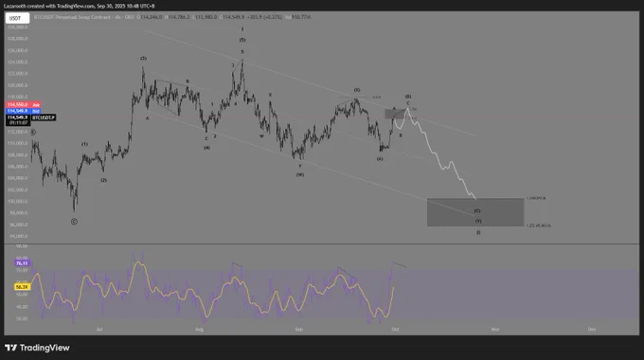Image resolution: width=644 pixels, height=360 pixels.
Task: Click the (A) wave label near late September low
Action: point(380,159)
